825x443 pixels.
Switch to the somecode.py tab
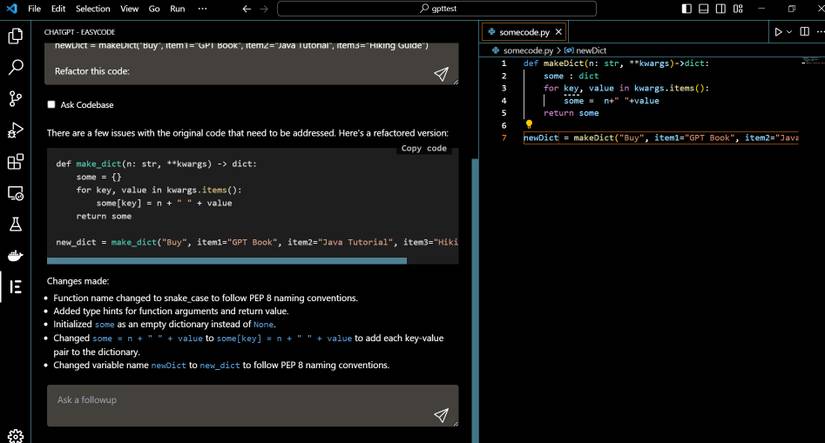pyautogui.click(x=525, y=32)
